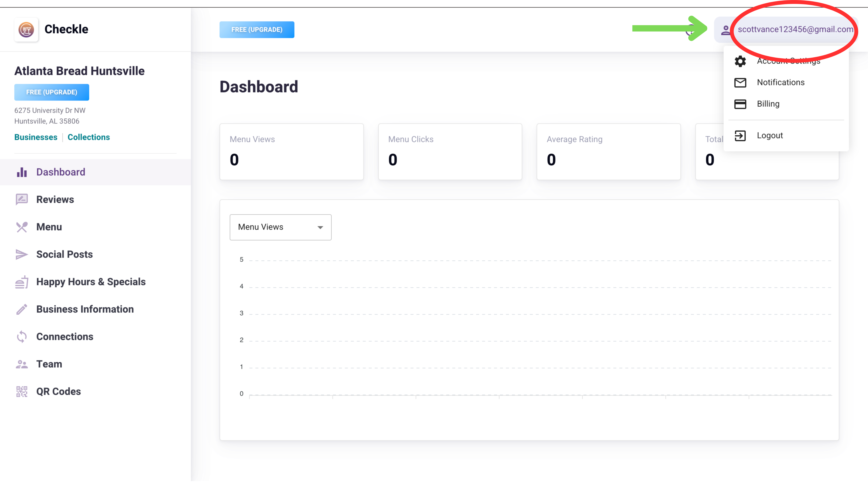Click the Menu Views dropdown arrow
Screen dimensions: 868x488
pyautogui.click(x=320, y=228)
